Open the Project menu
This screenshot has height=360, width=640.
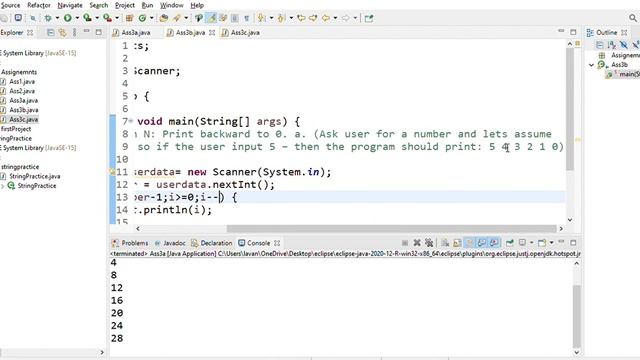click(124, 5)
